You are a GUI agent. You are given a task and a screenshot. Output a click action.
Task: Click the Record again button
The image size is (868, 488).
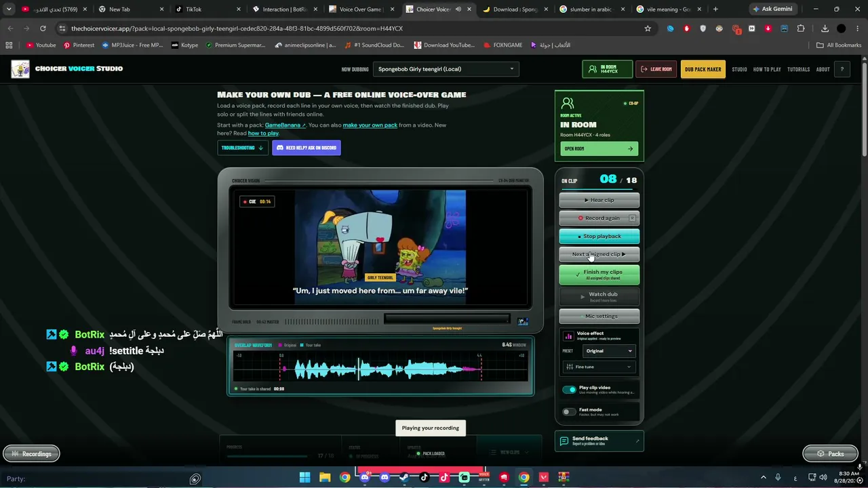pos(599,218)
